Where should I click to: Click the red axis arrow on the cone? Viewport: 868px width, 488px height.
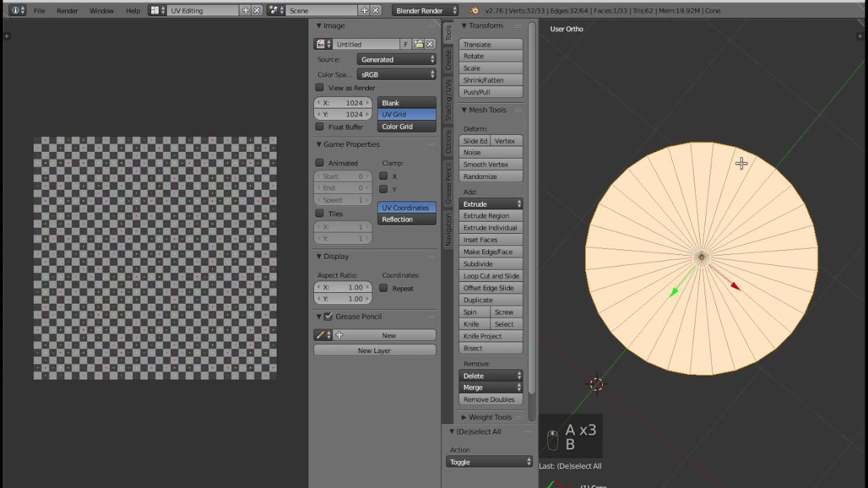point(734,286)
